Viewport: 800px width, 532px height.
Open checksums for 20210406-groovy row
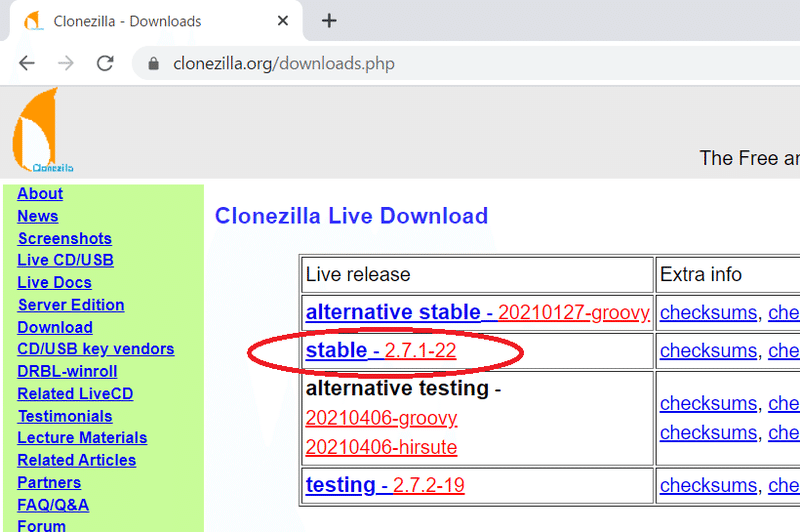pos(708,403)
